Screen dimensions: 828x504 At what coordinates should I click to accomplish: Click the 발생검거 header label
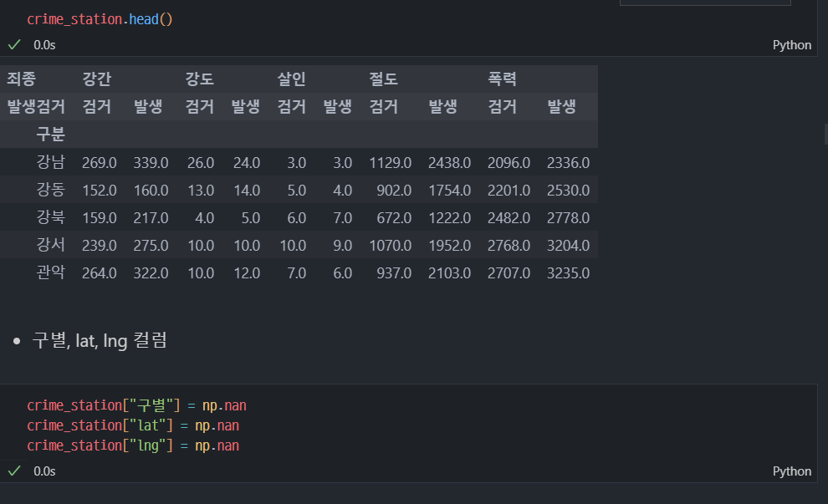(36, 107)
